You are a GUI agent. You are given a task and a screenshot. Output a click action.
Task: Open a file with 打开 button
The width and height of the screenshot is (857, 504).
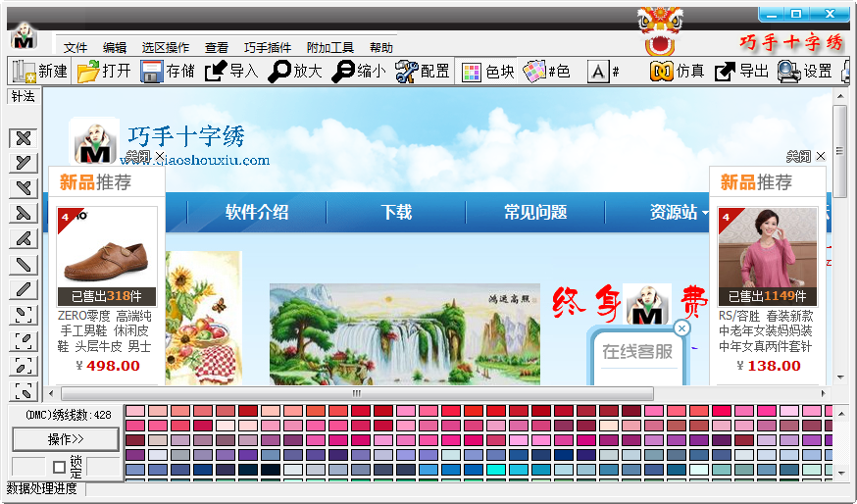(104, 71)
